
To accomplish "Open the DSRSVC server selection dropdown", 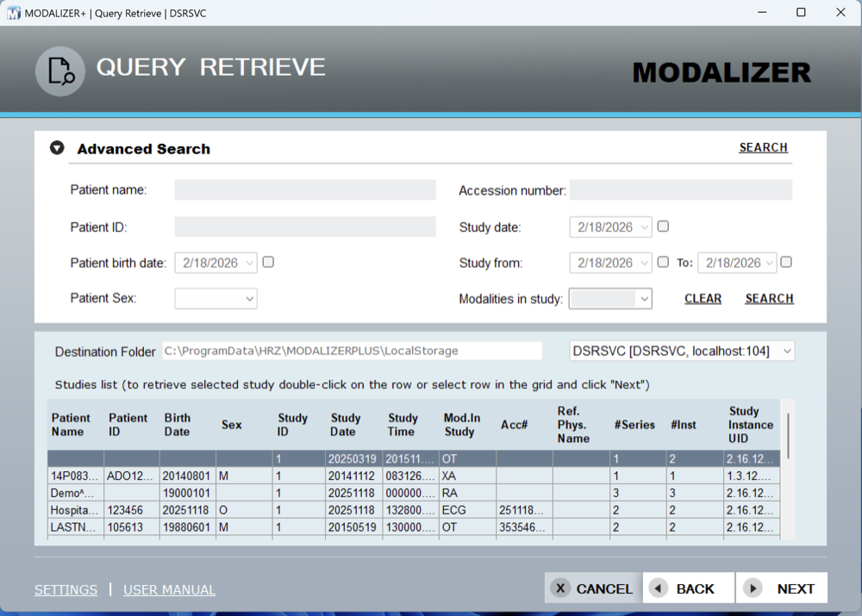I will tap(682, 351).
